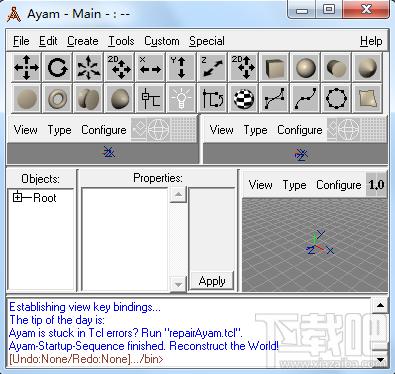Screen dimensions: 395x374
Task: Create a Torus object from toolbar
Action: [57, 98]
